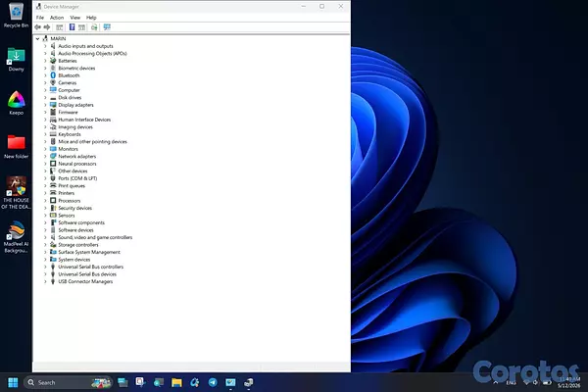Open the View menu
The width and height of the screenshot is (588, 392).
[75, 18]
